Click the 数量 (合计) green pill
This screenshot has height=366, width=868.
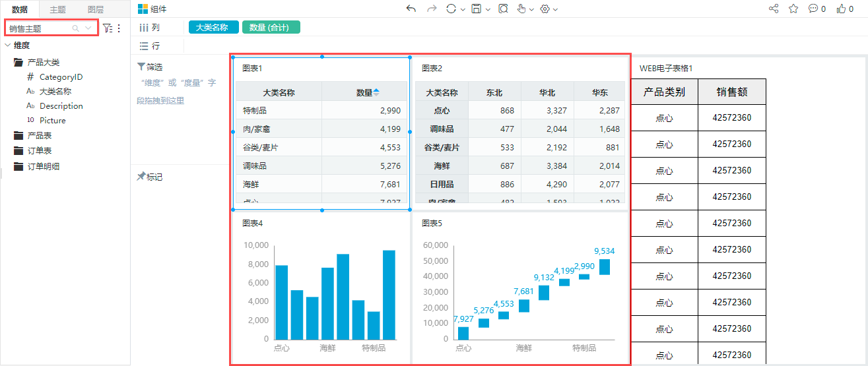tap(271, 27)
